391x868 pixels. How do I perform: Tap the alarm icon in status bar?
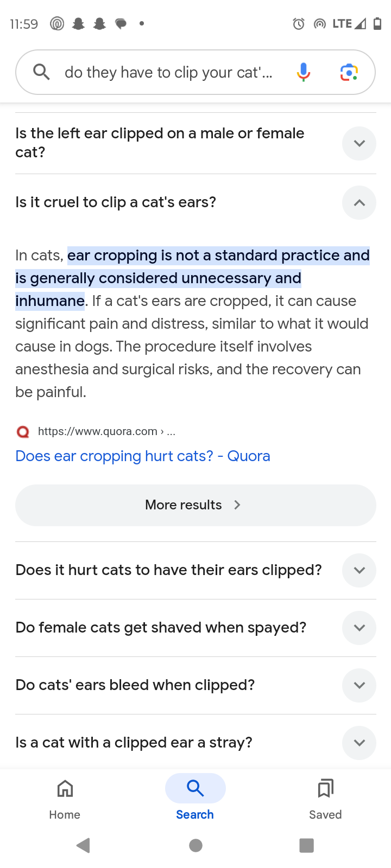click(298, 24)
